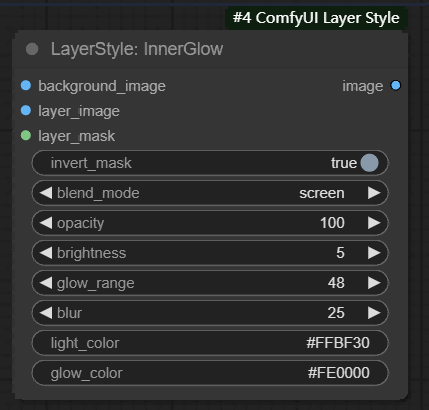
Task: Decrease brightness using left arrow
Action: [x=46, y=253]
